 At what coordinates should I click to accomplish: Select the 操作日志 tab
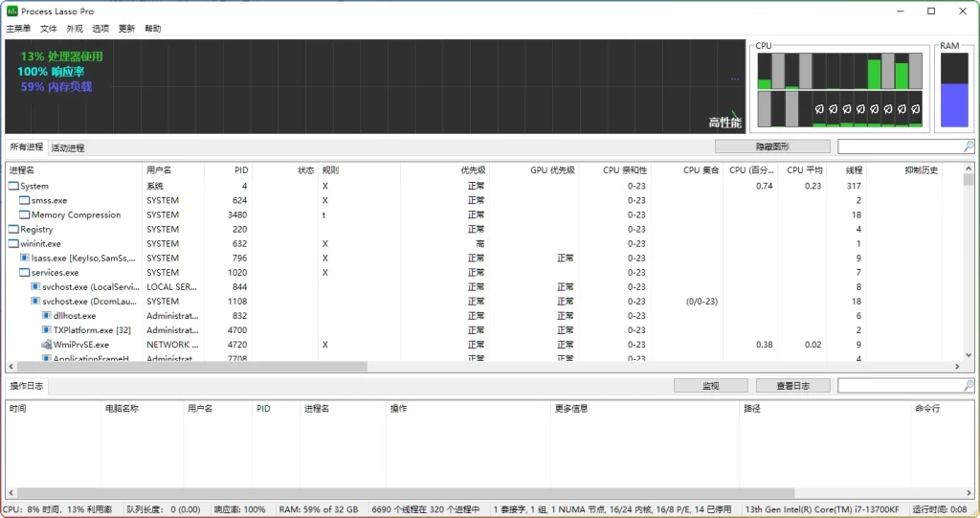click(x=26, y=386)
